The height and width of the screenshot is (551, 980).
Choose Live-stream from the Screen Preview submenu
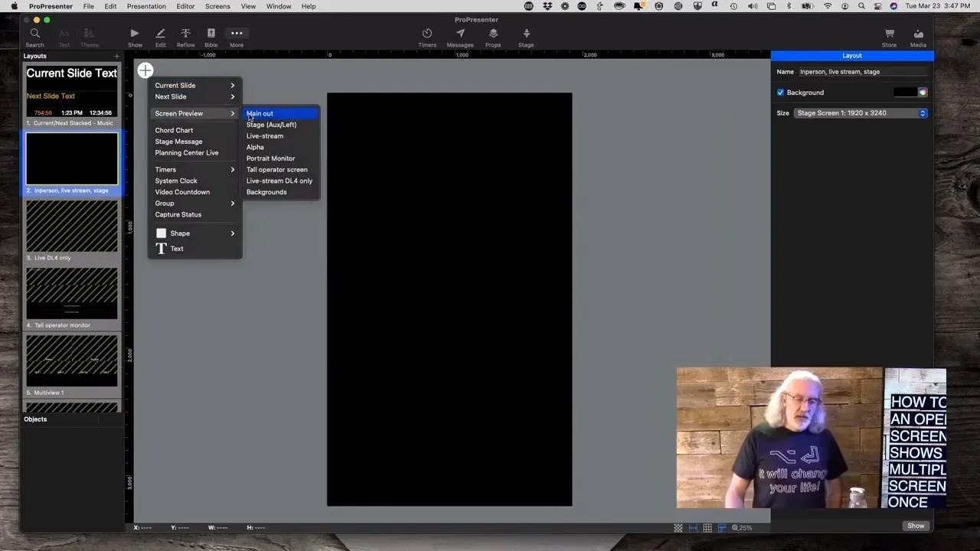tap(265, 136)
